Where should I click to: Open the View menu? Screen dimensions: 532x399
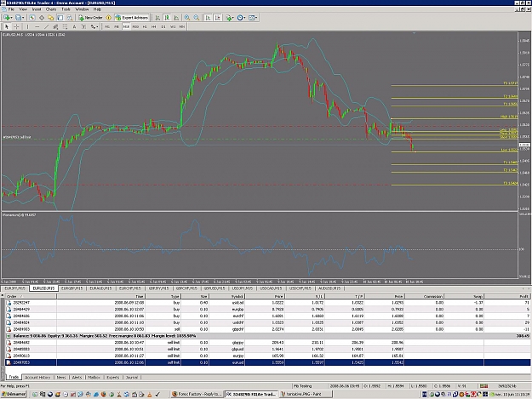23,9
